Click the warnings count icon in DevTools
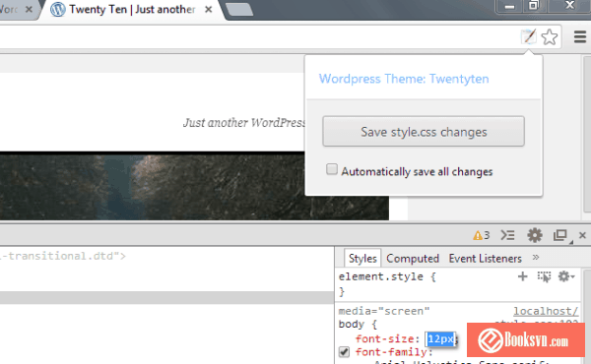The height and width of the screenshot is (364, 591). tap(482, 235)
